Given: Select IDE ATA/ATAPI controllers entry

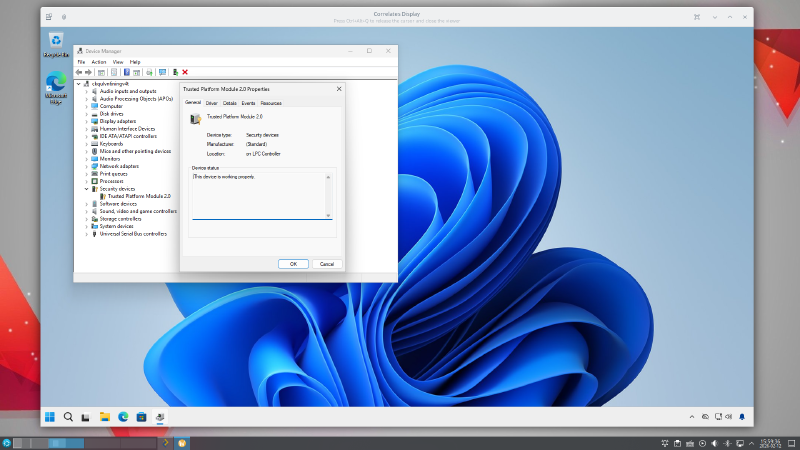Looking at the screenshot, I should point(128,136).
